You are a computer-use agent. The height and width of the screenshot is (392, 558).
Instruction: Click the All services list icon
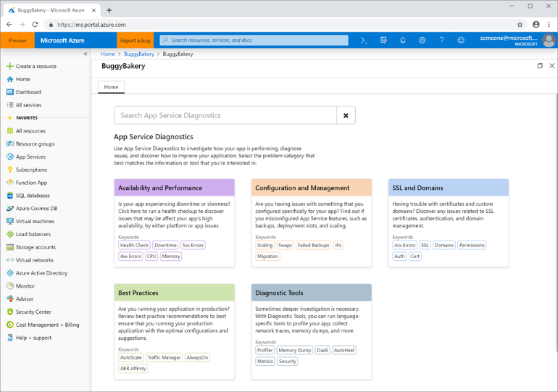[x=10, y=105]
